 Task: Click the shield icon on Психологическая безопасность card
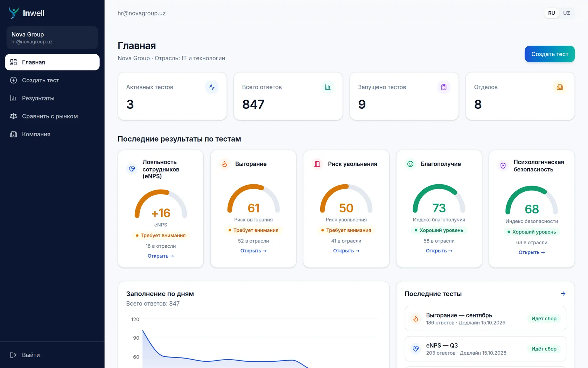(503, 165)
